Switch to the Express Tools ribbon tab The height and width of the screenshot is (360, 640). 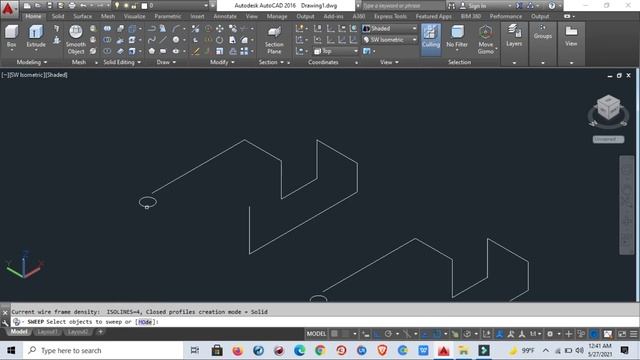coord(390,16)
